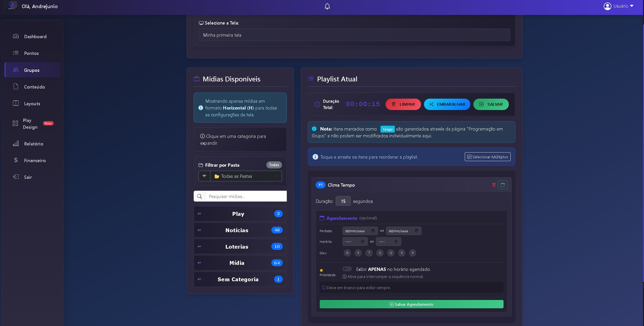
Task: Click the green calendar icon on Clima Tempo
Action: coord(502,185)
